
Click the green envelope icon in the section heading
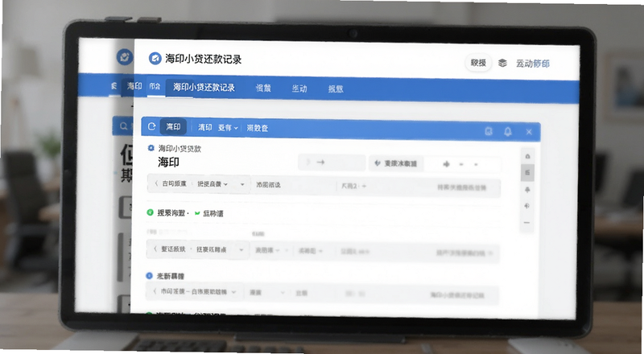[197, 213]
